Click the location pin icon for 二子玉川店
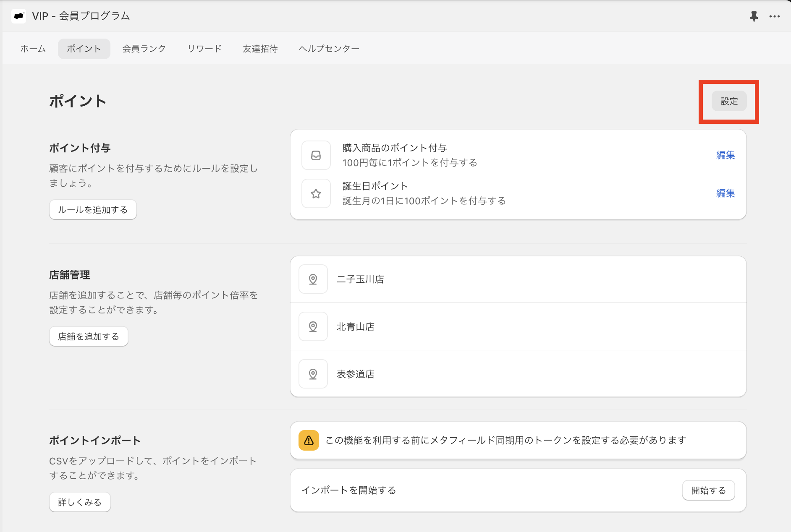 pyautogui.click(x=313, y=279)
